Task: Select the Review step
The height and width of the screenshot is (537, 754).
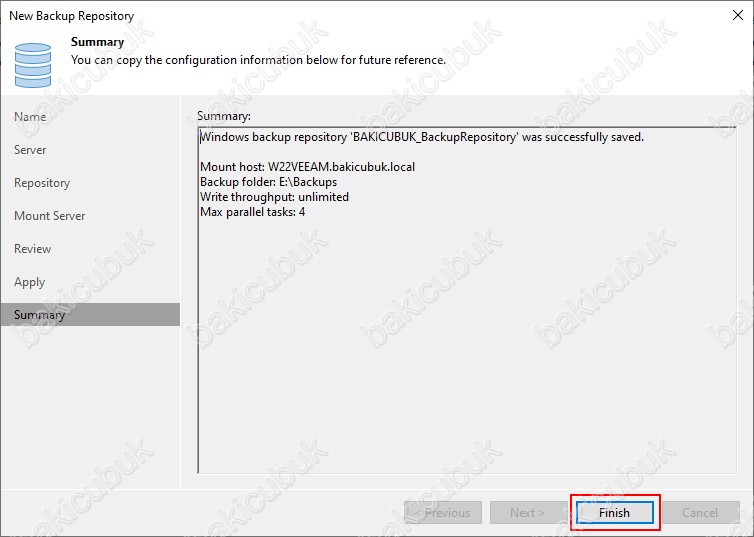Action: point(32,249)
